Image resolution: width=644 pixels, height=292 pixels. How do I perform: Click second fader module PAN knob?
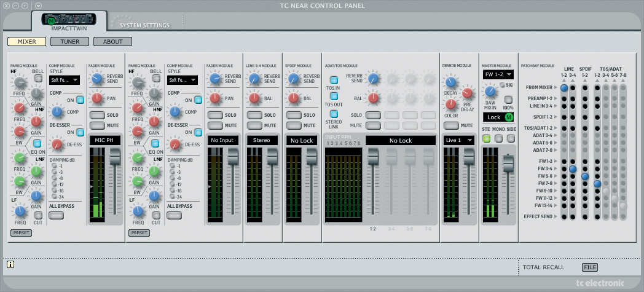pyautogui.click(x=215, y=98)
